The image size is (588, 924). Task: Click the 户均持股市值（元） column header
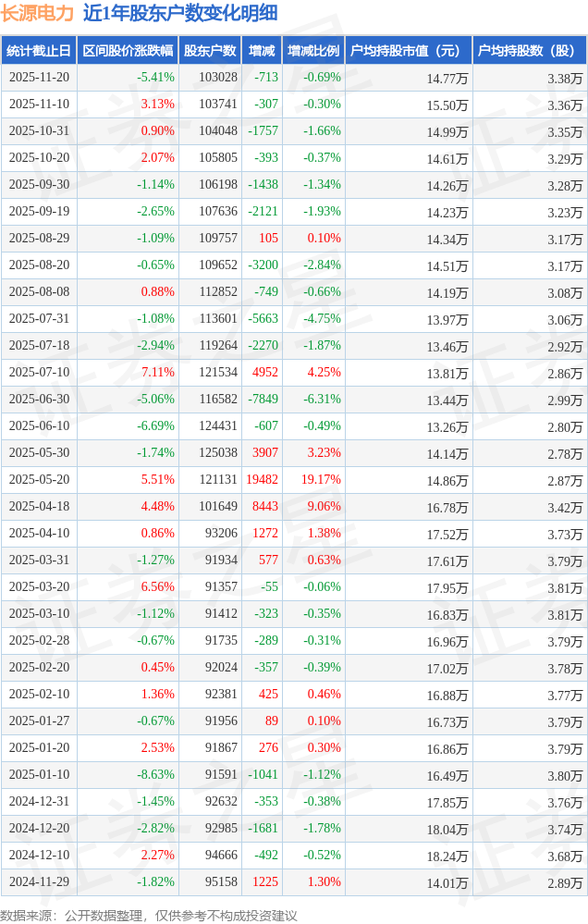pos(408,51)
